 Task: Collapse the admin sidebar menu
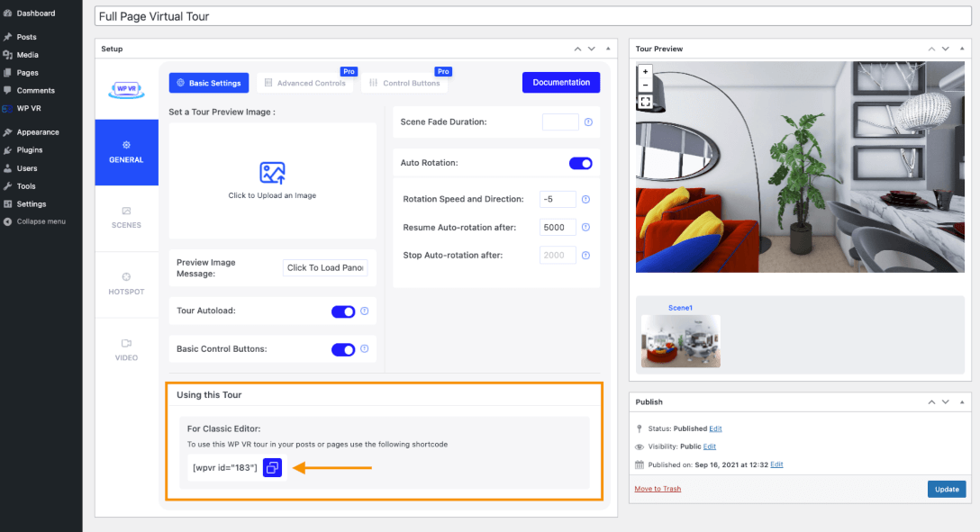click(x=41, y=221)
